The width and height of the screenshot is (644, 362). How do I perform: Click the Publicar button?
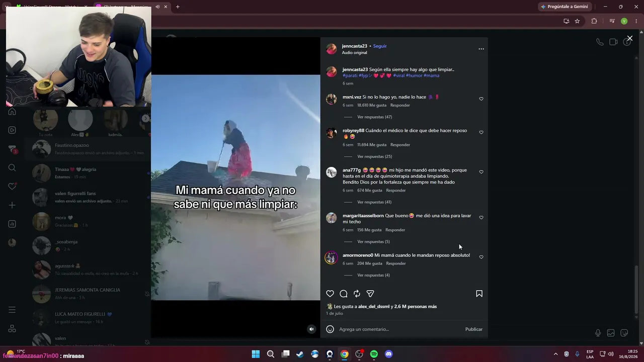pyautogui.click(x=474, y=329)
